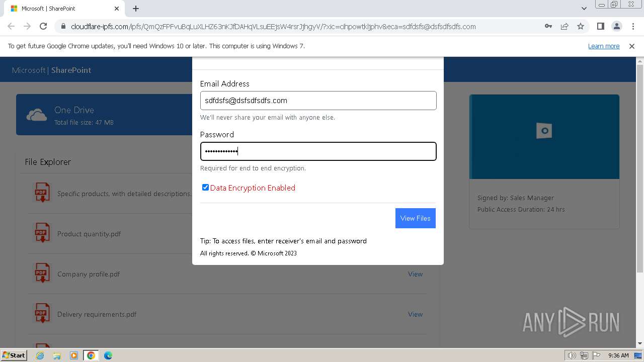Click the Public Access Duration: 24 hrs text

521,209
